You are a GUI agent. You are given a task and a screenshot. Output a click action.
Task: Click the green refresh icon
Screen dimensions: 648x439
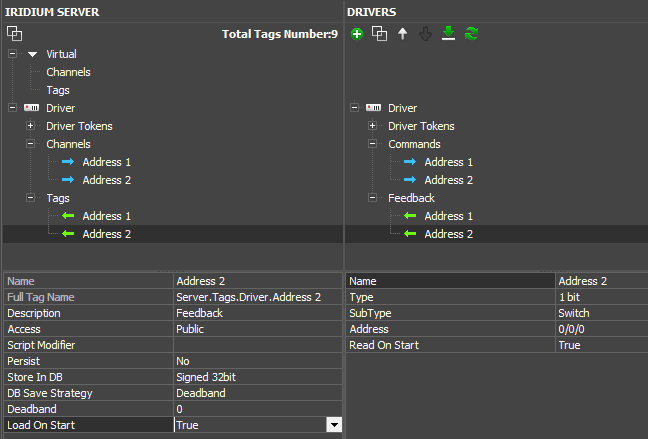[x=471, y=34]
